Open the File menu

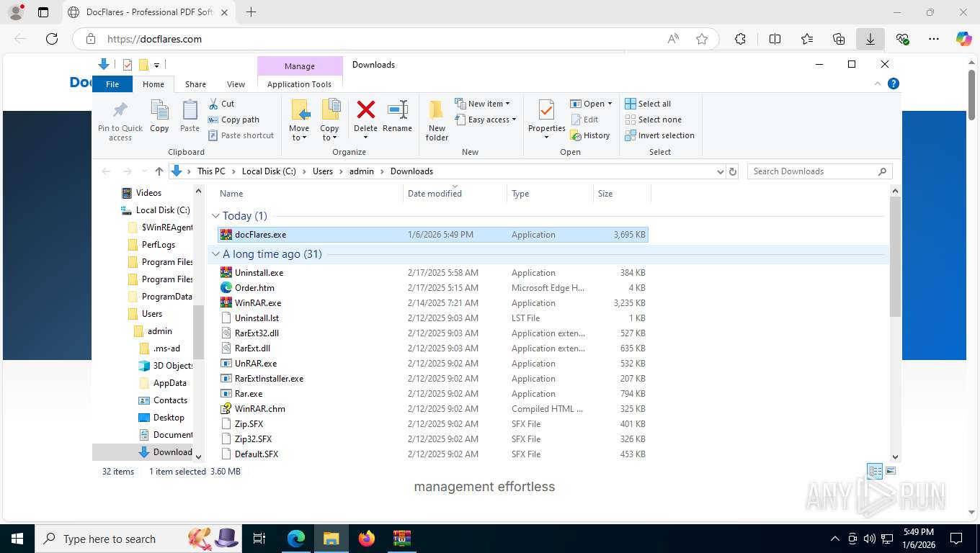pyautogui.click(x=112, y=84)
